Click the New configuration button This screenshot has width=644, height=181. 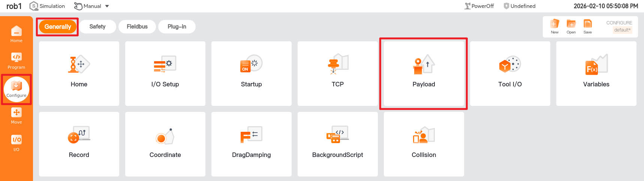point(554,27)
